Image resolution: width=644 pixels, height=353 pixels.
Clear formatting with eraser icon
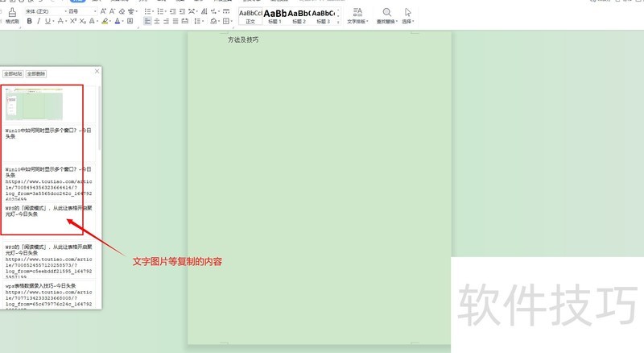pos(122,11)
